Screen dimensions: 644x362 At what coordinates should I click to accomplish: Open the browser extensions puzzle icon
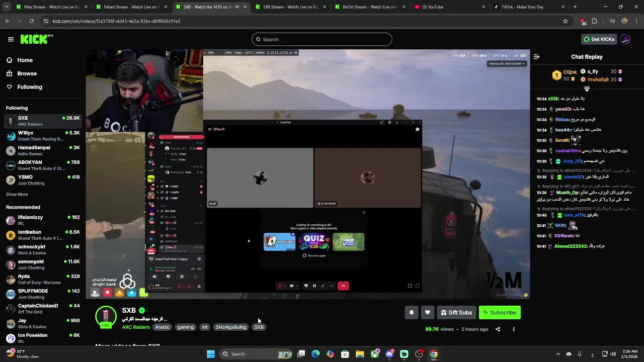(595, 21)
